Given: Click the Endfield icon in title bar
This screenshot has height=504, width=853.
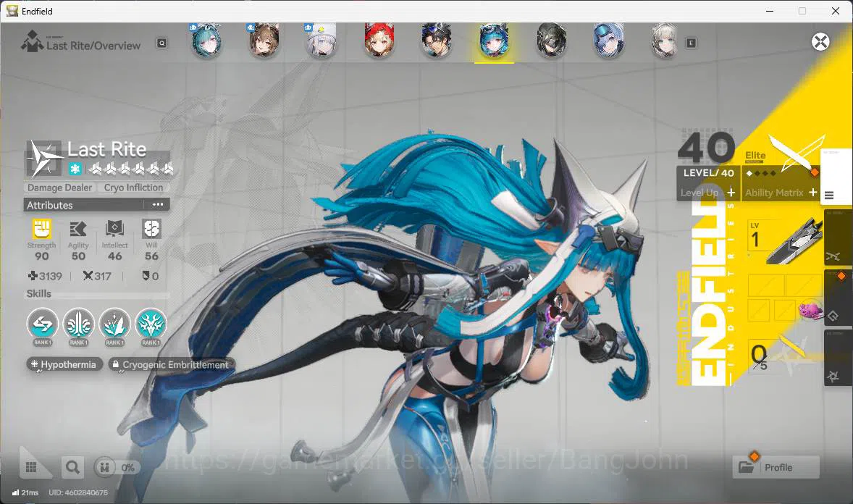Looking at the screenshot, I should (12, 11).
